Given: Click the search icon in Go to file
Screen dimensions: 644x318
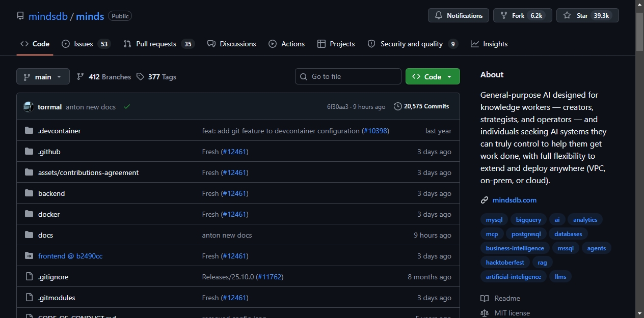Looking at the screenshot, I should [304, 76].
